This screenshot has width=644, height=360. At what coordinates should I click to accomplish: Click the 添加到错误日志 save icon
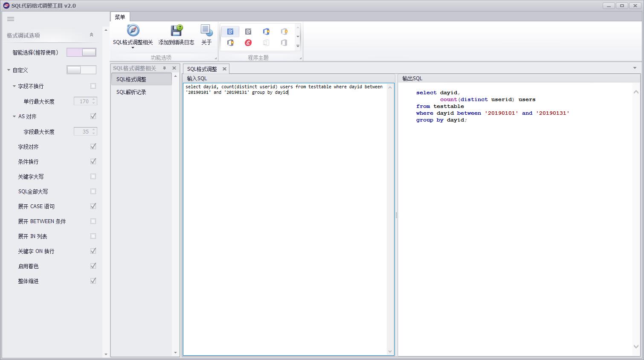(x=177, y=30)
